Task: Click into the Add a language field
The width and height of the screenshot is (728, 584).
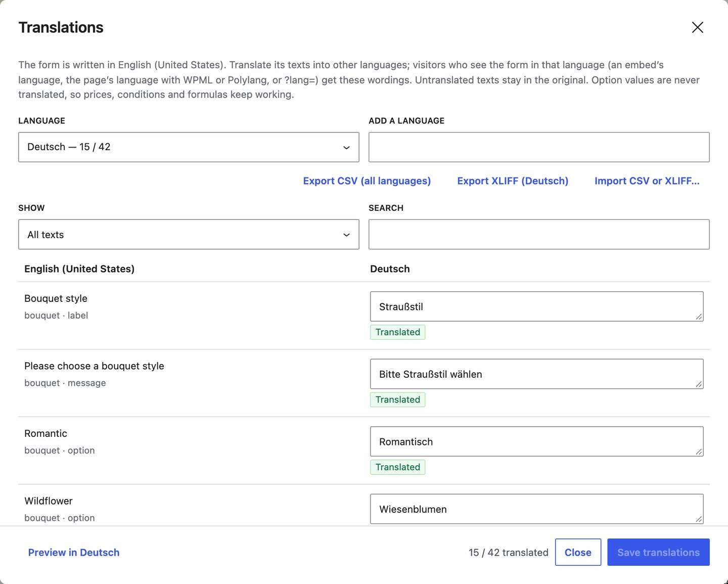Action: 539,147
